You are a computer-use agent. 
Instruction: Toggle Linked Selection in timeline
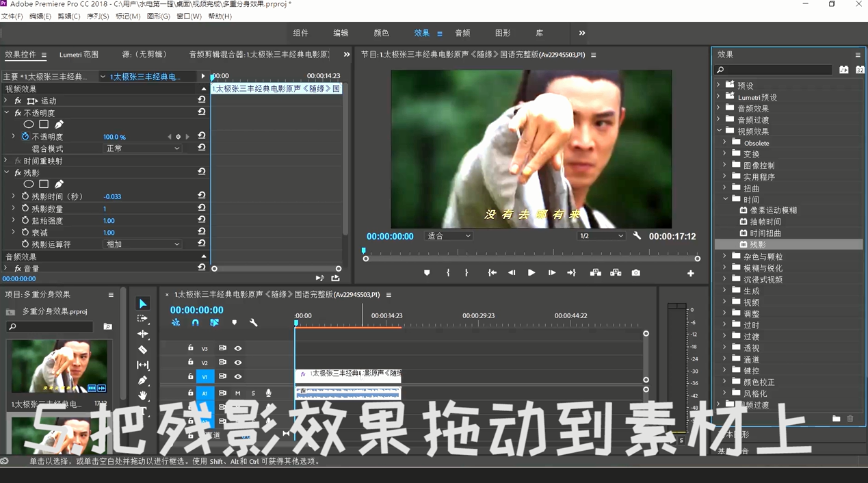(215, 322)
